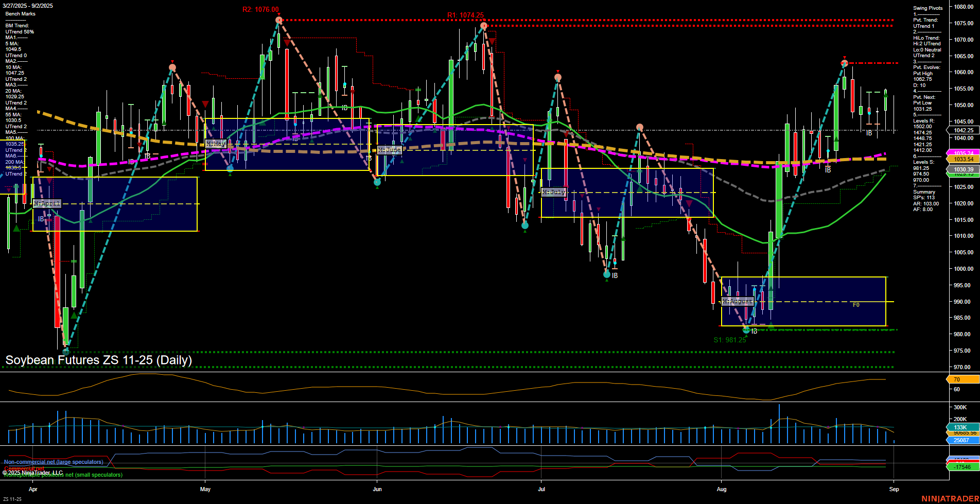Click the M-August label box on the chart
Viewport: 980px width, 504px height.
[738, 301]
